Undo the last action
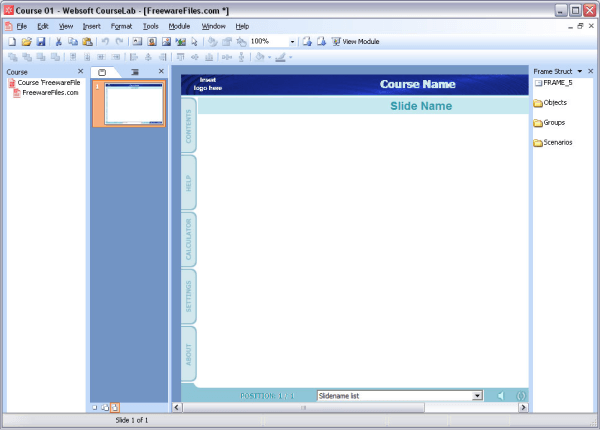Viewport: 600px width, 430px height. (105, 41)
